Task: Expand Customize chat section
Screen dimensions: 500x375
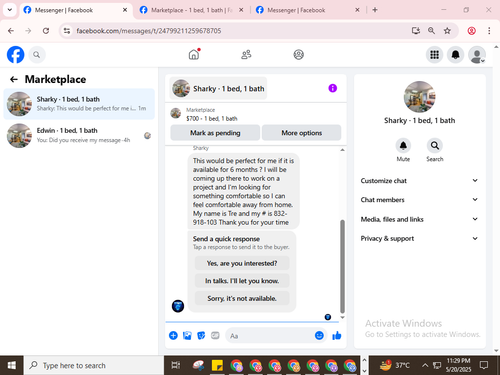Action: [x=419, y=181]
